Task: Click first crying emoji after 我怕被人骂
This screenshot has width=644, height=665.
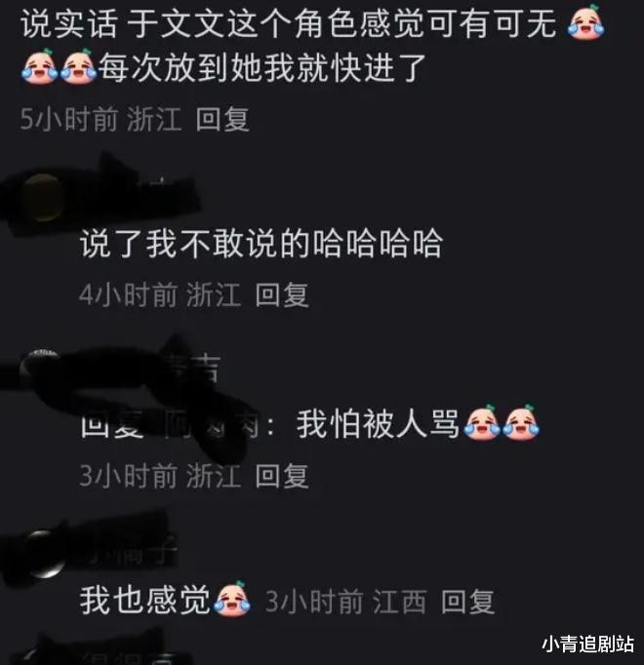Action: pos(482,422)
